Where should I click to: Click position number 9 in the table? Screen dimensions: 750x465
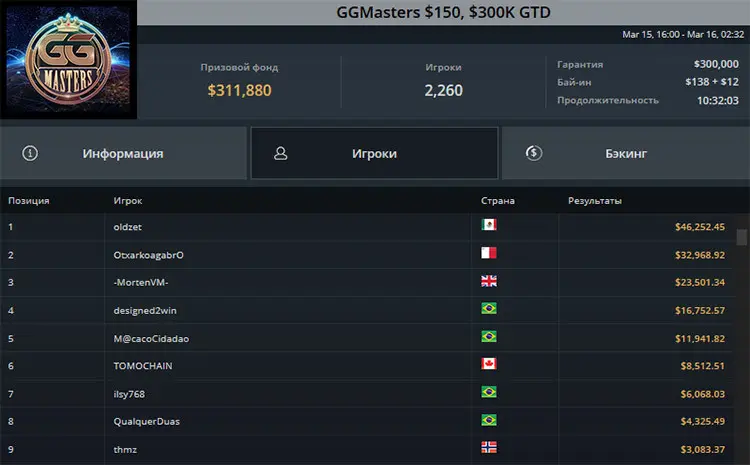11,450
